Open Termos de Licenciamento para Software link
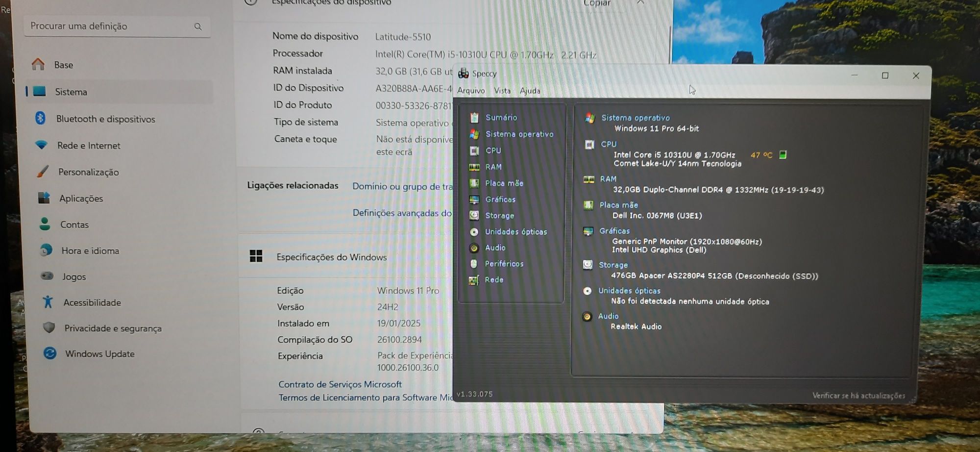Image resolution: width=980 pixels, height=452 pixels. 366,398
